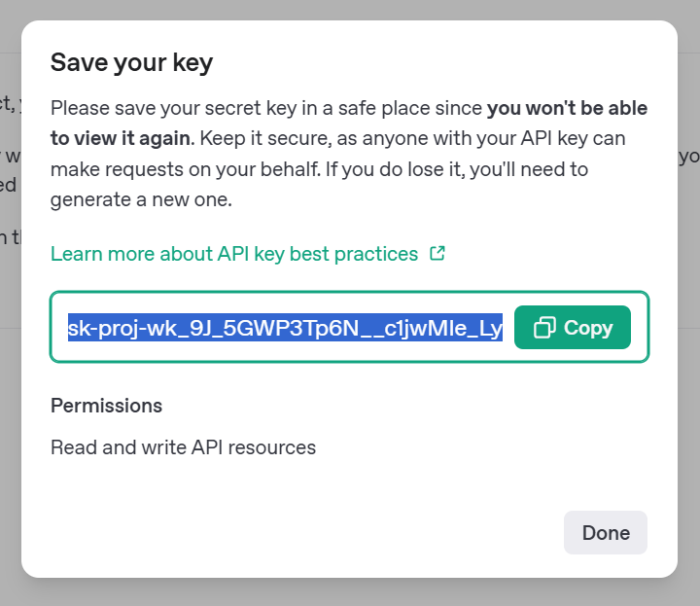This screenshot has width=700, height=606.
Task: Click the Permissions label
Action: [x=106, y=406]
